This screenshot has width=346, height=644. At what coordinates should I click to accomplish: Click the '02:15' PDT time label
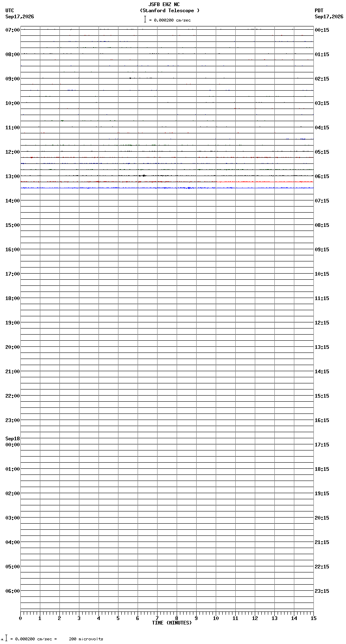pos(322,79)
